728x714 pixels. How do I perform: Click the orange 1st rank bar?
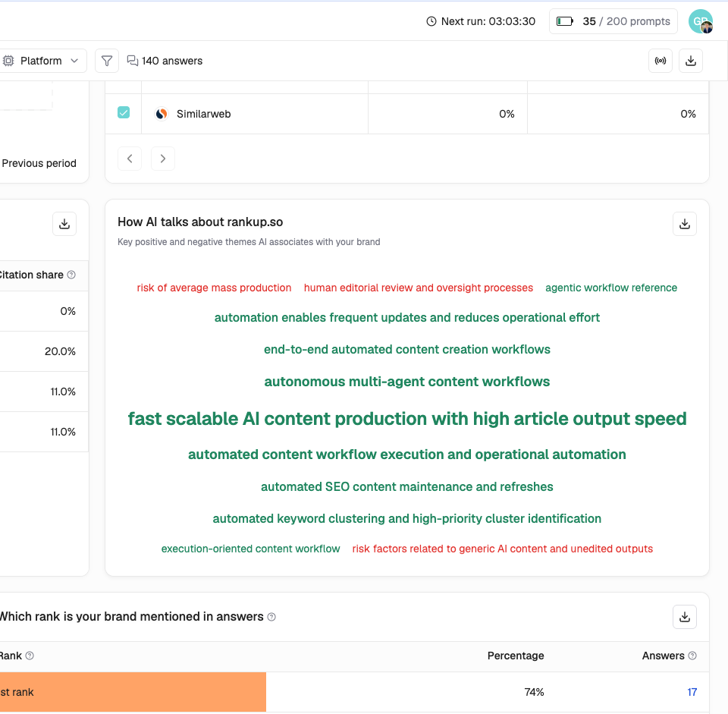133,692
